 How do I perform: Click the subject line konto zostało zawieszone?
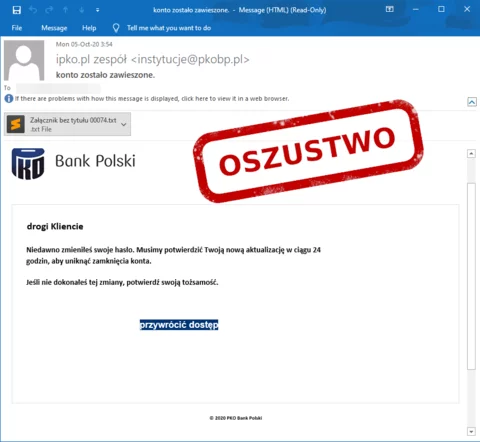(105, 75)
